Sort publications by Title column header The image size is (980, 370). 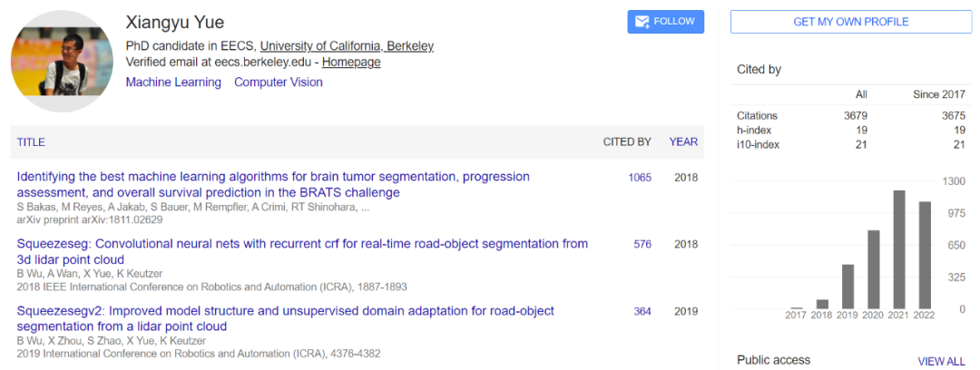point(31,142)
